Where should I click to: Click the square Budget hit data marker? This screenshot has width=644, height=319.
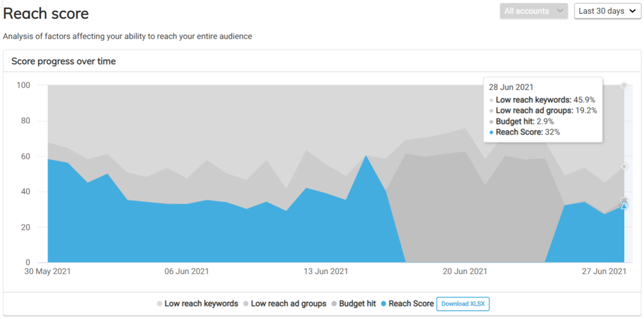click(x=624, y=201)
